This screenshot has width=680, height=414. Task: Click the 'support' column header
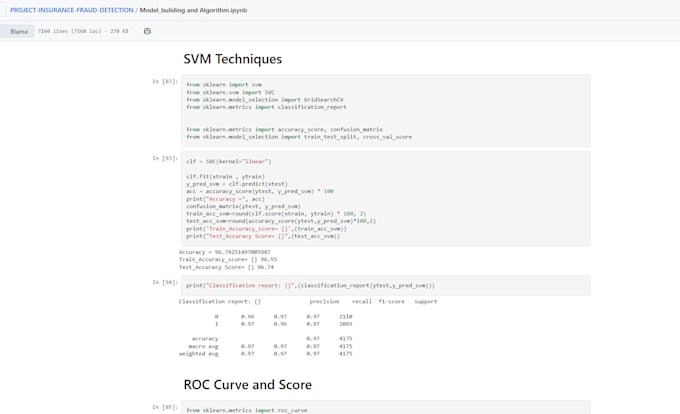click(425, 301)
